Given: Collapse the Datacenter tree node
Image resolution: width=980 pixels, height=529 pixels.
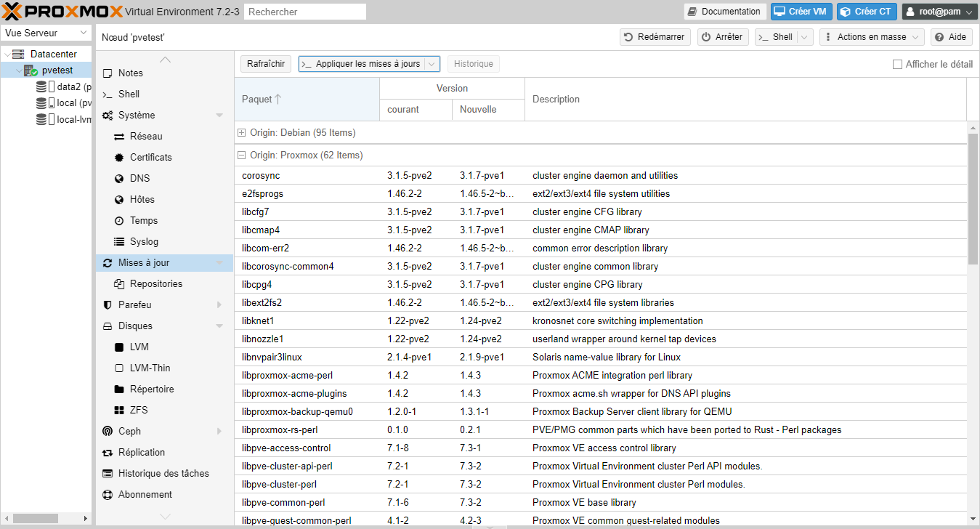Looking at the screenshot, I should point(7,54).
